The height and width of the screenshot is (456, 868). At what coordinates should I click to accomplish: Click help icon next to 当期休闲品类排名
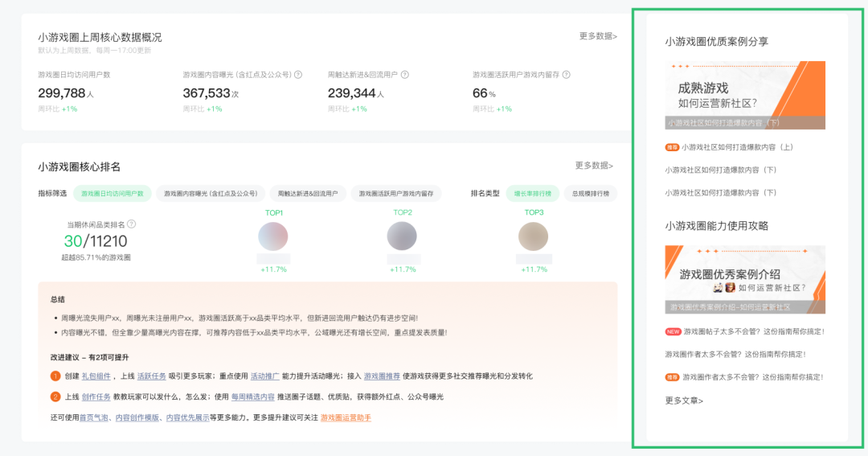click(x=132, y=224)
